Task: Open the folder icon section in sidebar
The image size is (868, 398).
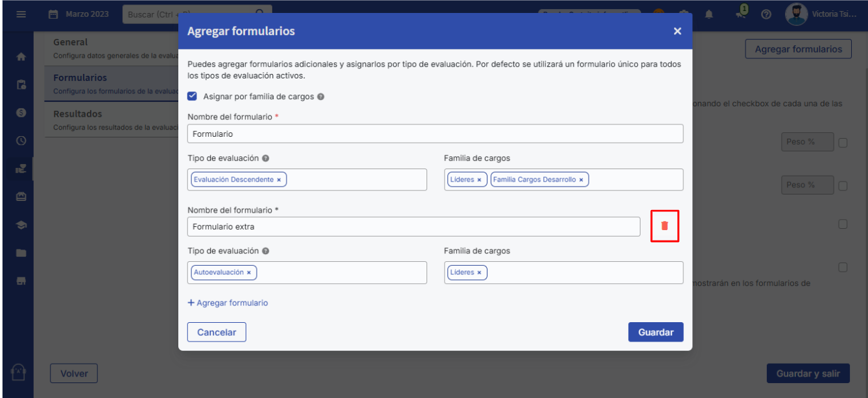Action: click(21, 253)
